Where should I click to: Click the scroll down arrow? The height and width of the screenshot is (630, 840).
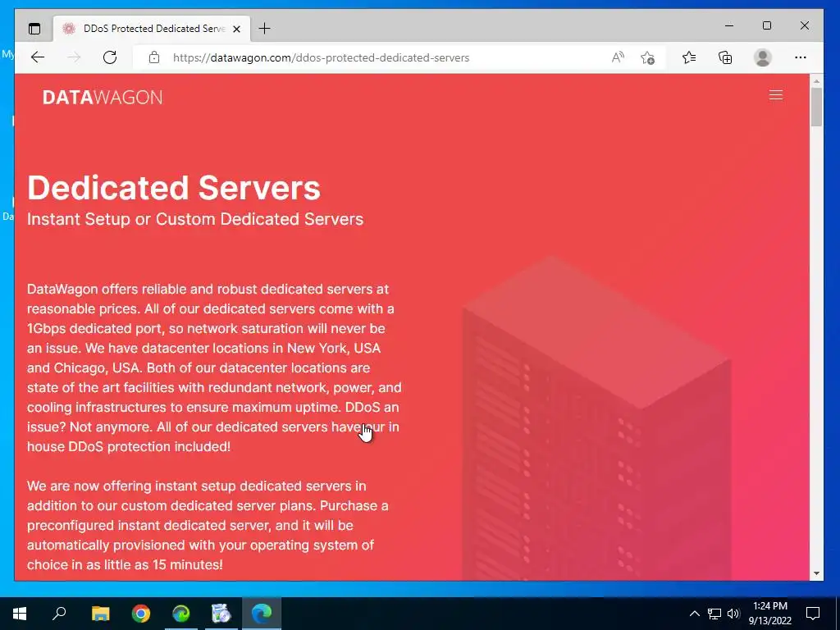[x=816, y=573]
